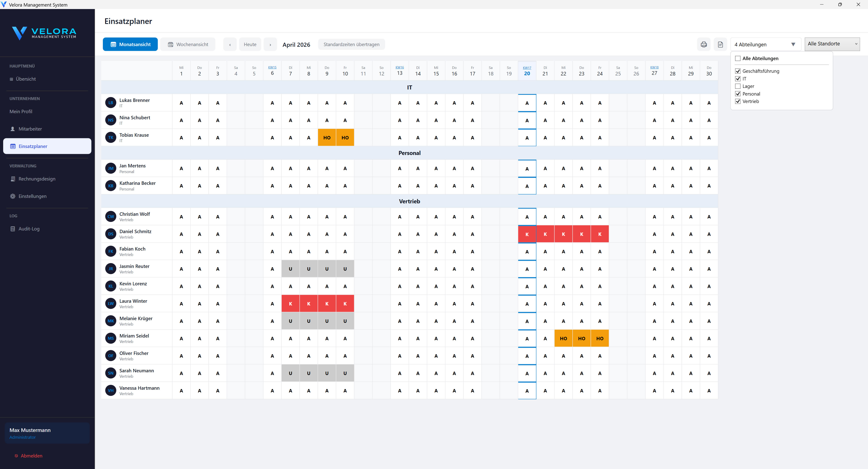Uncheck the Personal department checkbox
This screenshot has width=868, height=469.
click(x=738, y=94)
